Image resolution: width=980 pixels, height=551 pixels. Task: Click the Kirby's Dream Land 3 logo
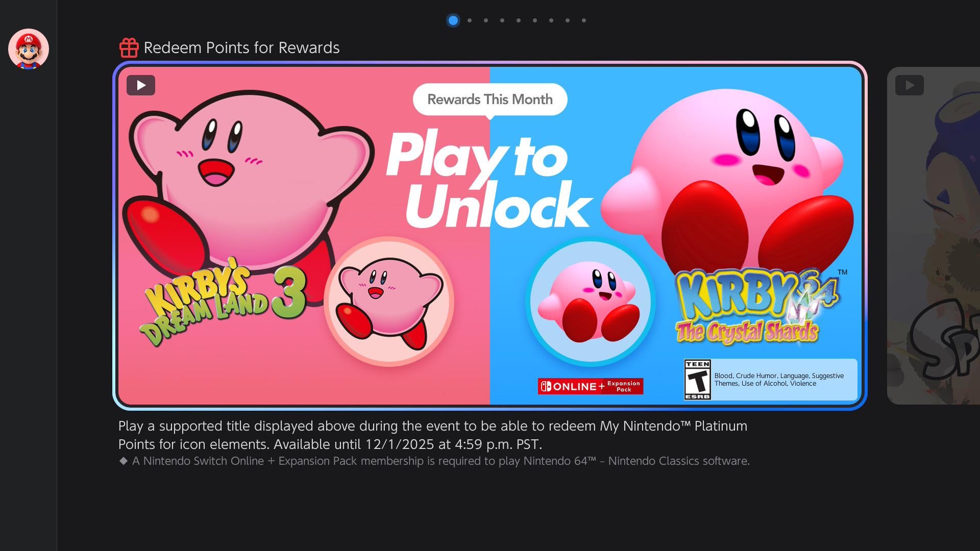coord(223,301)
